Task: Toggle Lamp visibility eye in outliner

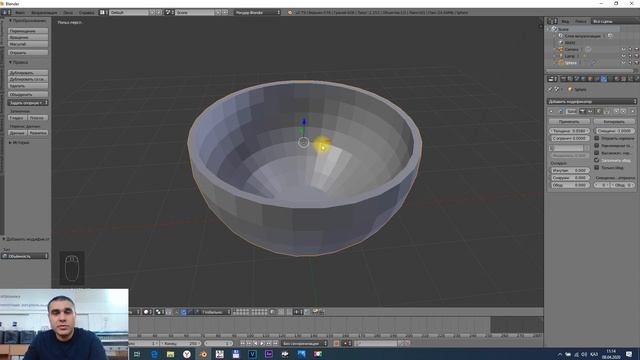Action: point(623,56)
